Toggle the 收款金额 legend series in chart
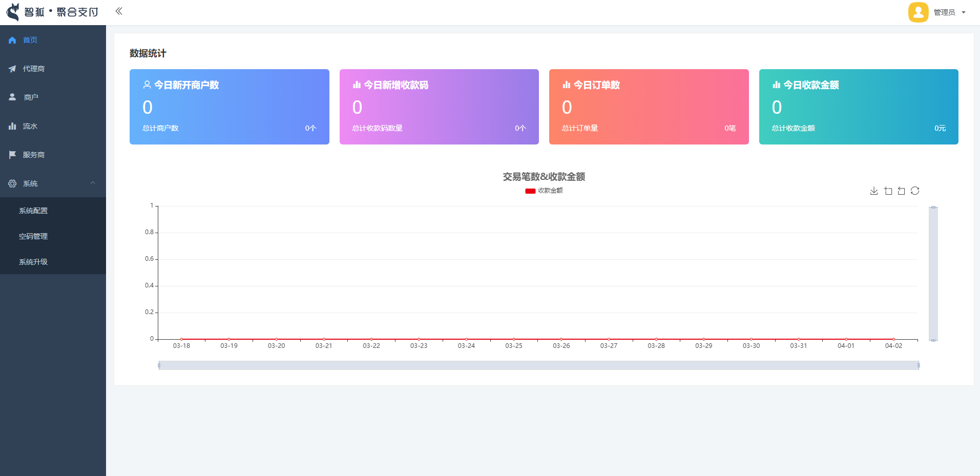This screenshot has height=476, width=980. (x=544, y=191)
